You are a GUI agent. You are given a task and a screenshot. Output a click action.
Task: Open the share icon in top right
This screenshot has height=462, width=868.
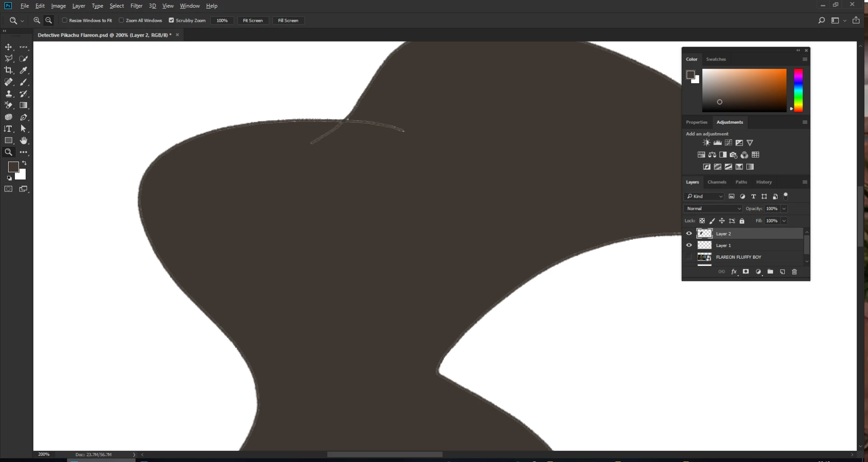(x=856, y=20)
